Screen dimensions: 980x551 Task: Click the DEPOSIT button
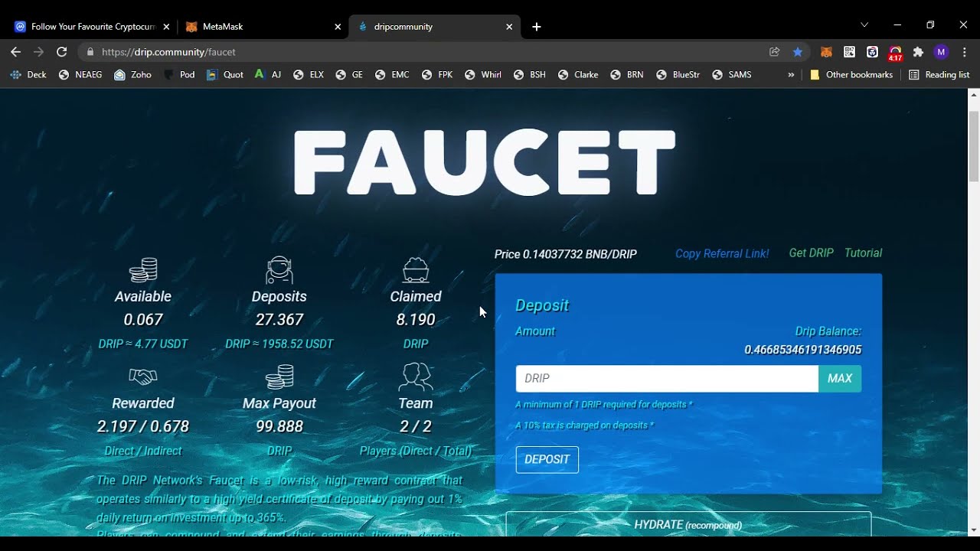[x=547, y=460]
